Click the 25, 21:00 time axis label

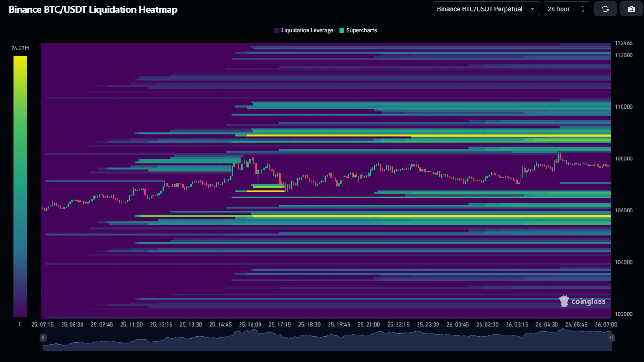[x=369, y=324]
